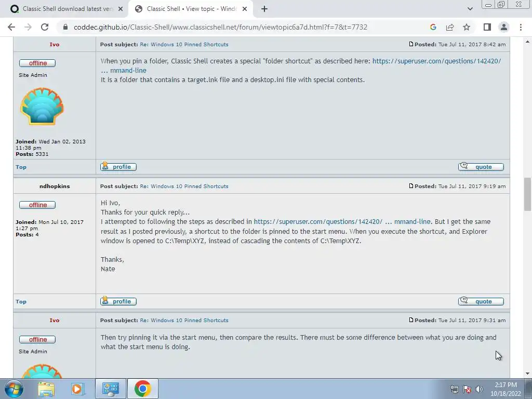Select the Classic Shell View topic tab
The width and height of the screenshot is (532, 399).
click(x=190, y=9)
